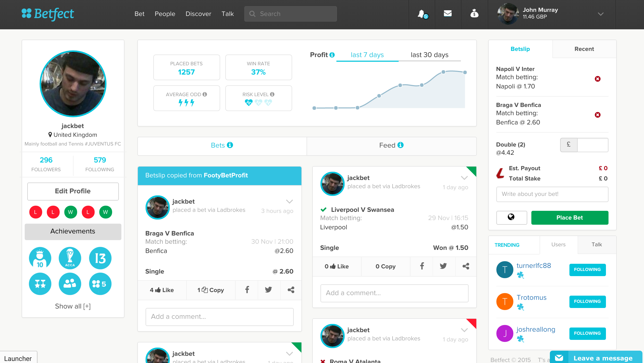The width and height of the screenshot is (644, 363).
Task: Expand John Murray account dropdown
Action: point(601,14)
